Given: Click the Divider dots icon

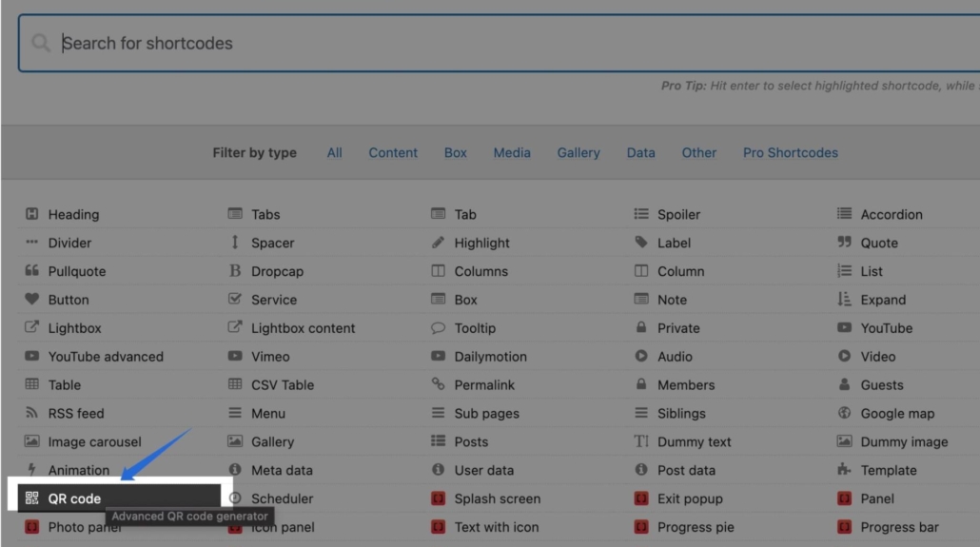Looking at the screenshot, I should pos(32,242).
